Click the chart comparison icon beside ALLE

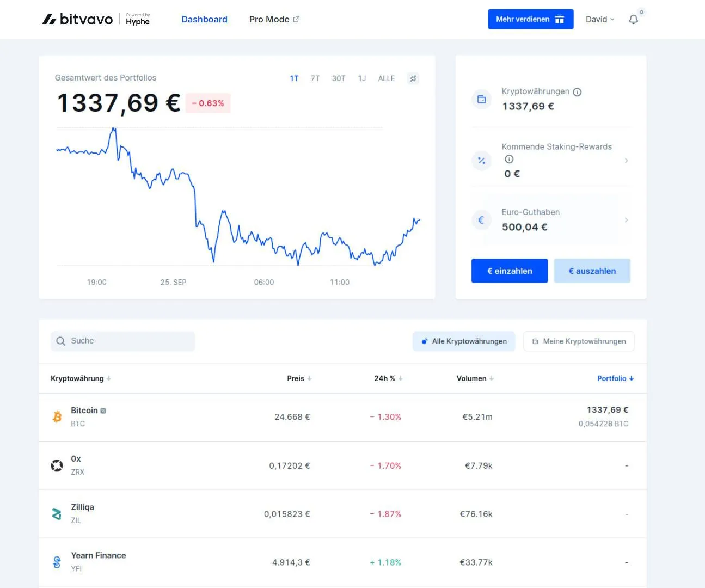click(x=413, y=78)
